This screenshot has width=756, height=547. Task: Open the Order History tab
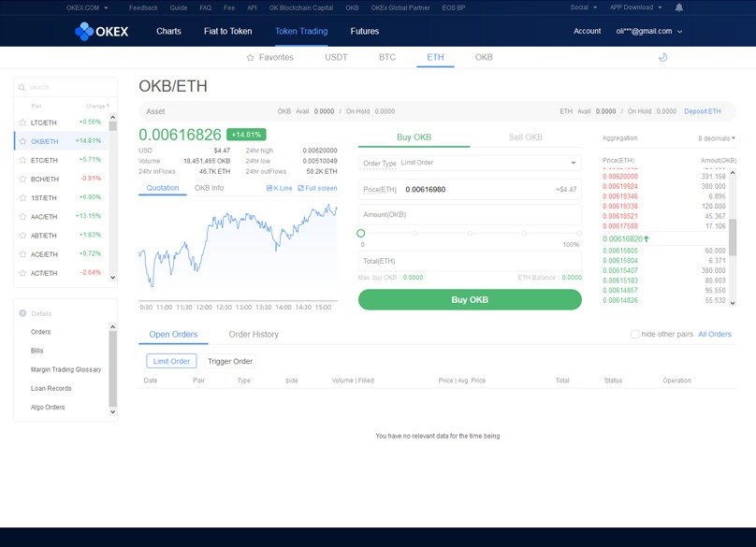254,334
